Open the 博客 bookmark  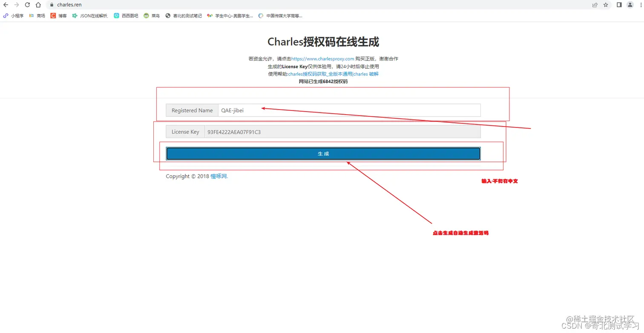click(x=59, y=16)
